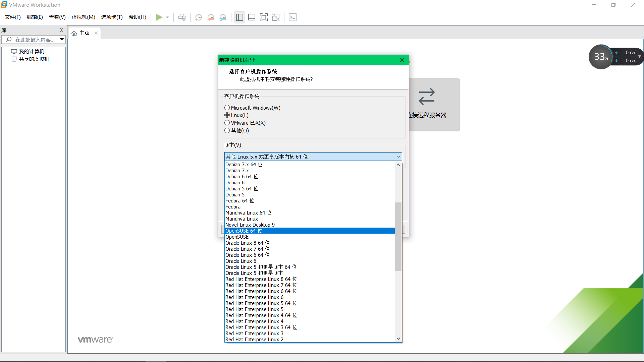Viewport: 644px width, 362px height.
Task: Click the full screen mode icon
Action: coord(264,17)
